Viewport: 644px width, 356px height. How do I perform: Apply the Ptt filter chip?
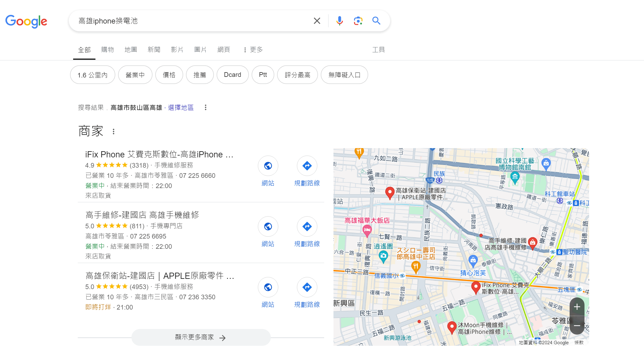[263, 75]
